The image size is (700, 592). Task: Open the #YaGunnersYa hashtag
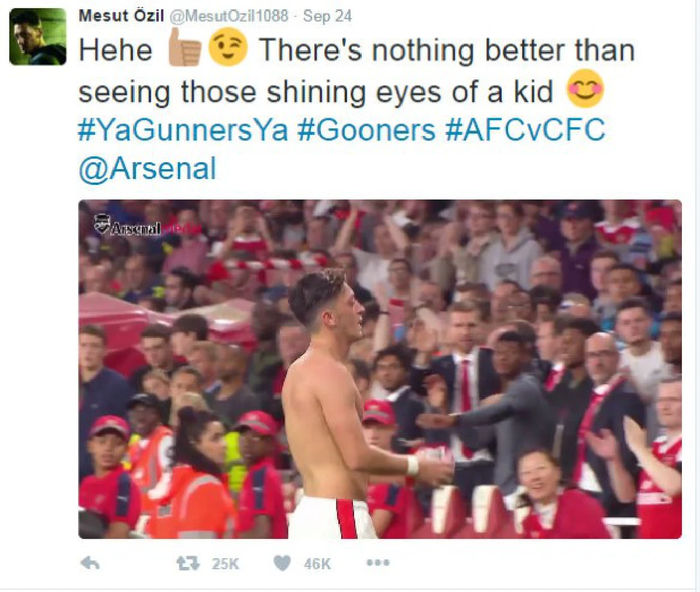[183, 129]
